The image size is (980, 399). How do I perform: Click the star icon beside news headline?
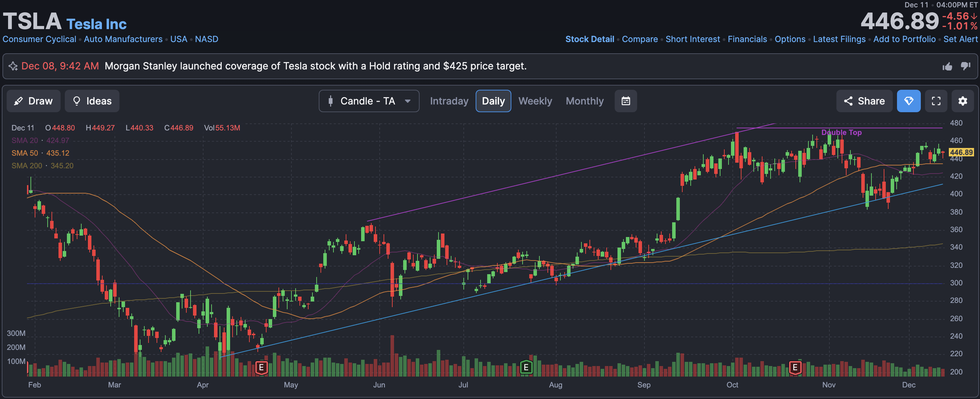[x=13, y=66]
